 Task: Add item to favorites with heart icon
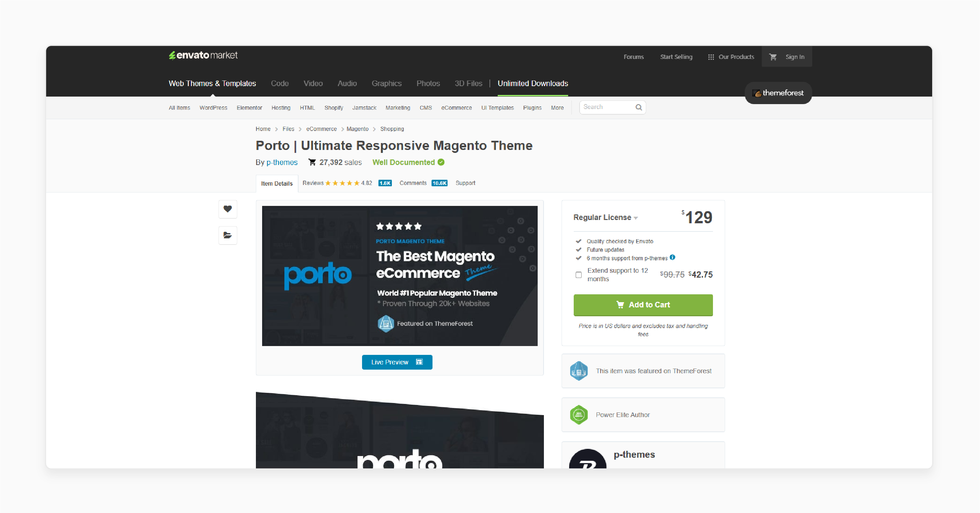point(227,209)
